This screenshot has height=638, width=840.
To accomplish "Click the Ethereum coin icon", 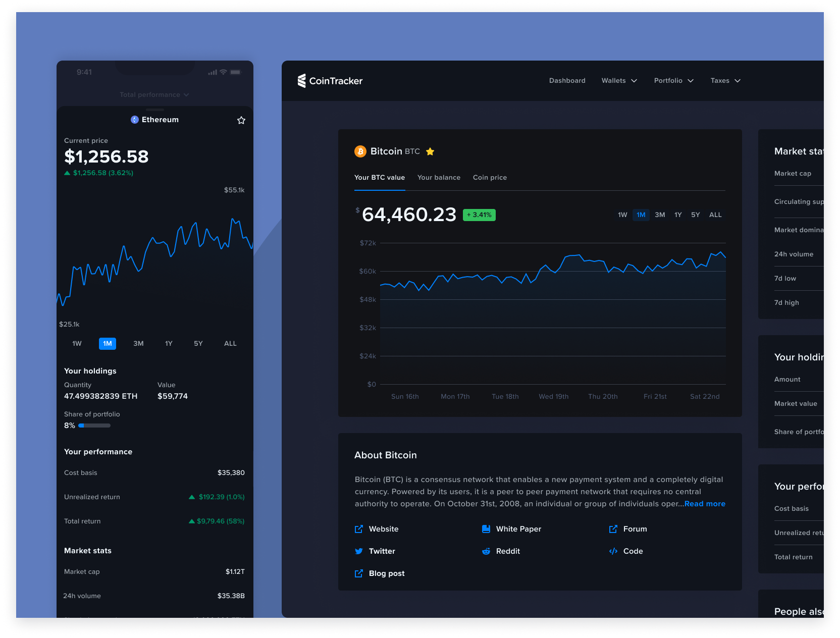I will pyautogui.click(x=135, y=120).
